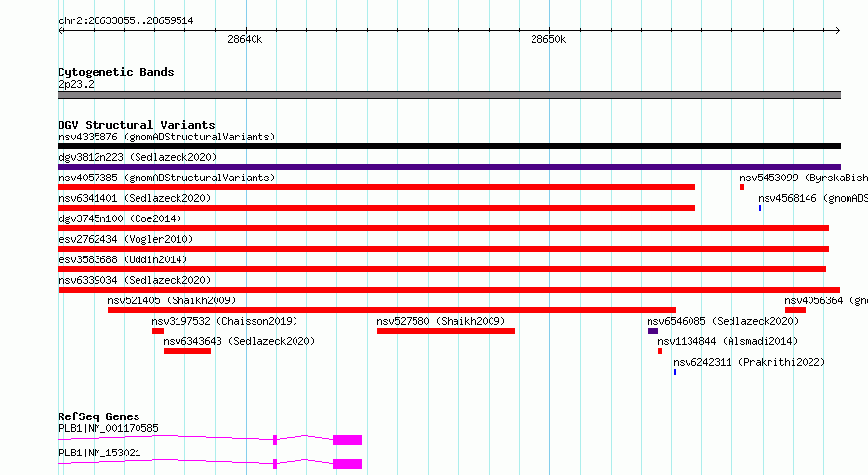Image resolution: width=868 pixels, height=475 pixels.
Task: Open the nsv5453099 (ByrskaBish label
Action: (x=804, y=178)
